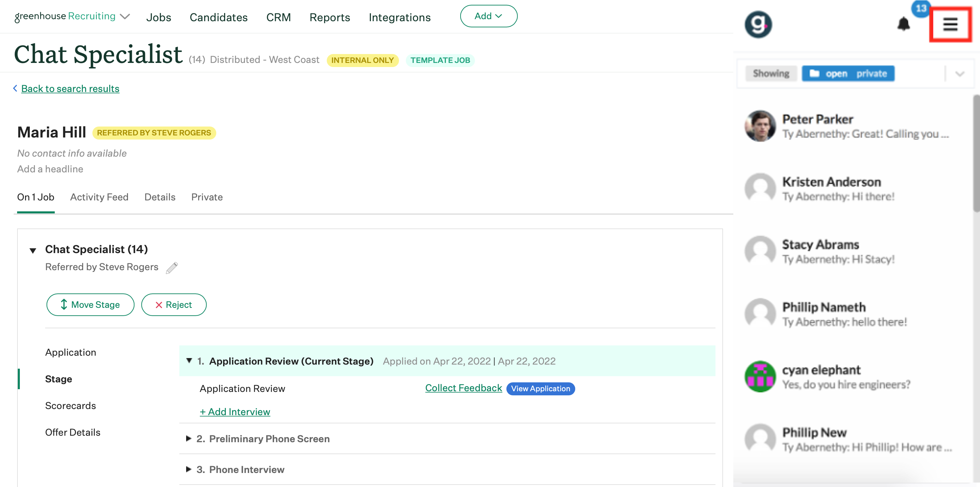Click the folder icon in the chat filter
Screen dimensions: 980x487
click(814, 74)
